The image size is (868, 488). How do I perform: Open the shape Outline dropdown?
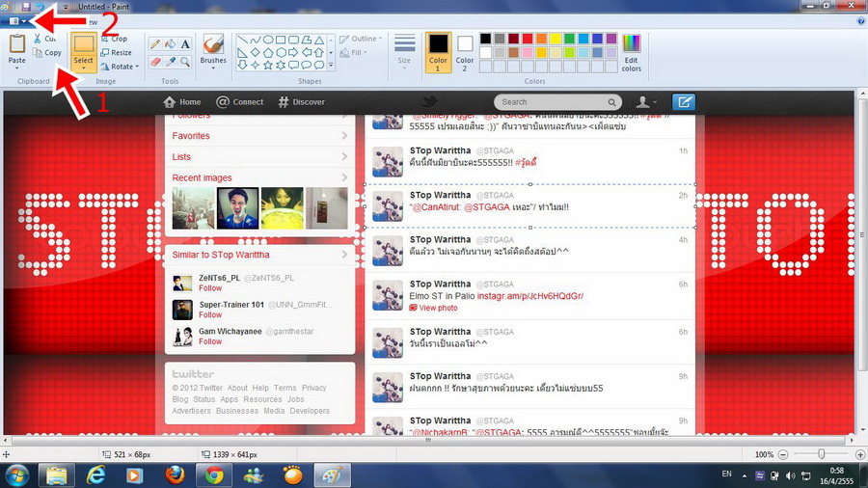361,39
